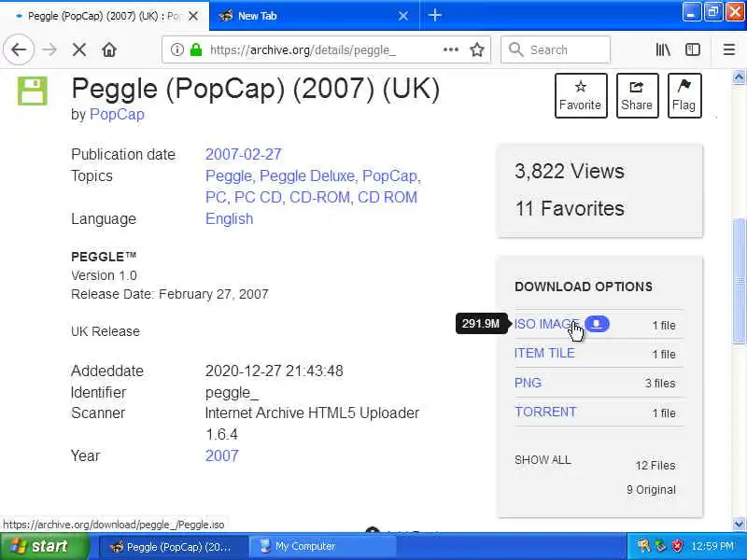
Task: Open the Peggle topic link
Action: pos(228,175)
